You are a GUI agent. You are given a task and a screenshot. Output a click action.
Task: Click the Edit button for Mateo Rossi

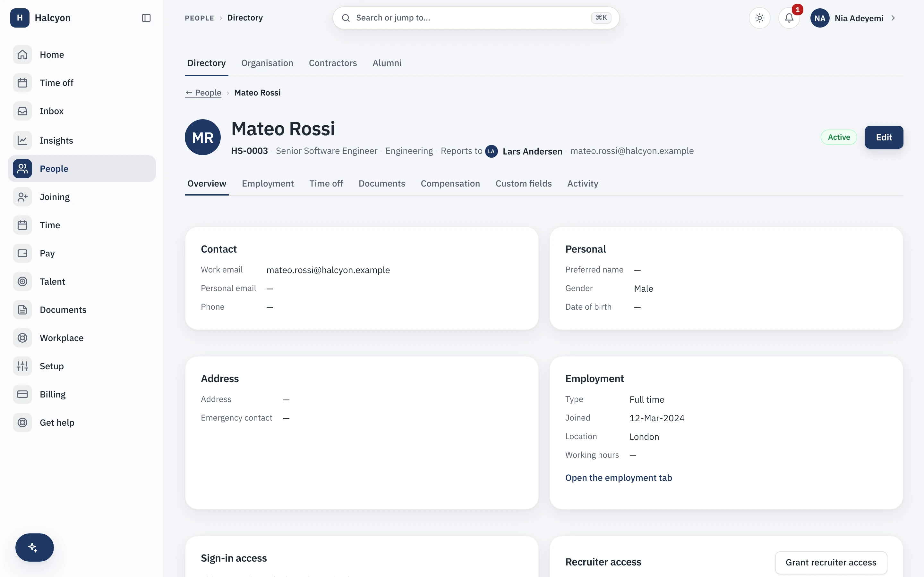coord(884,138)
